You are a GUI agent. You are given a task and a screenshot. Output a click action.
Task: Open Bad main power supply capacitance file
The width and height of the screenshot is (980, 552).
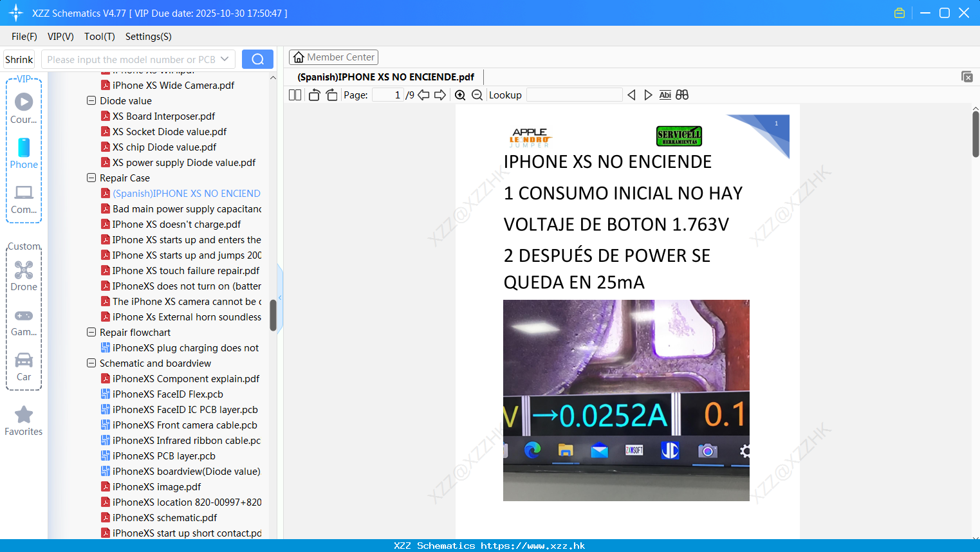(187, 208)
